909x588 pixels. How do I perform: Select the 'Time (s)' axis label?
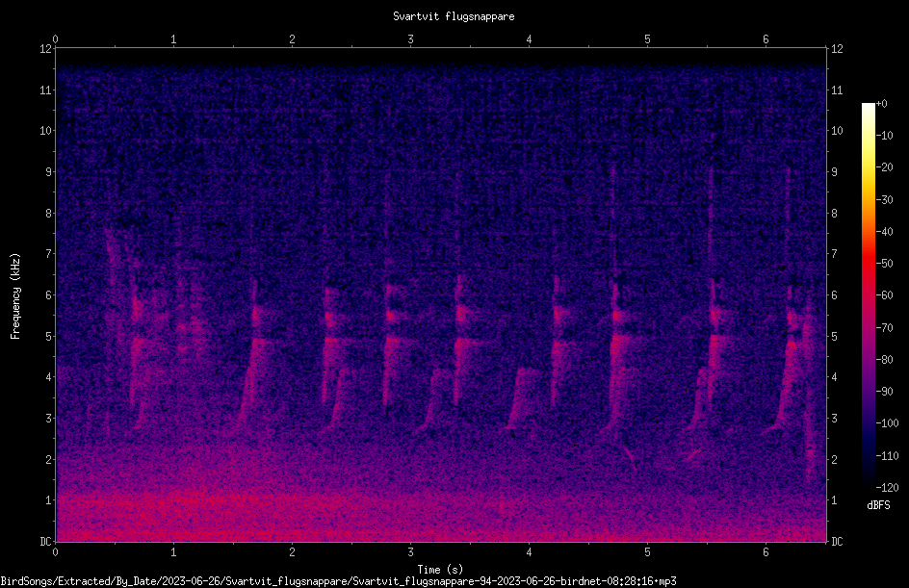440,570
